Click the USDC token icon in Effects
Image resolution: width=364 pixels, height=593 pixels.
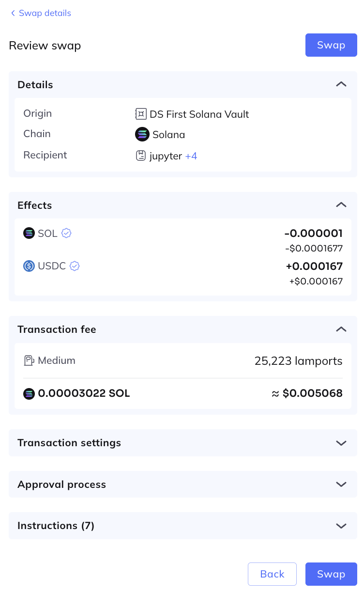[x=29, y=266]
